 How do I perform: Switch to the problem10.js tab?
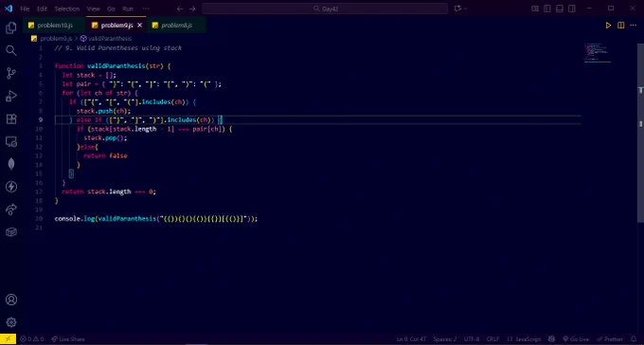tap(54, 26)
